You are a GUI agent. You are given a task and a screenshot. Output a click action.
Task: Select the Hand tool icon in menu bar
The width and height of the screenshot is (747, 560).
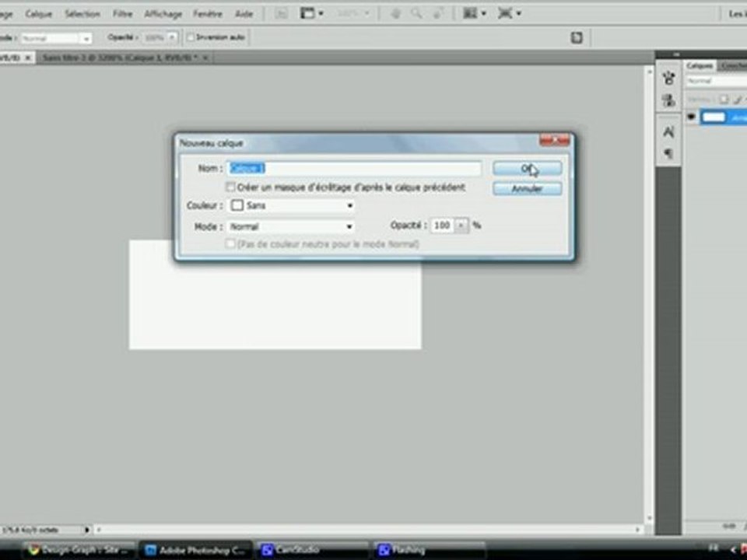click(x=395, y=13)
